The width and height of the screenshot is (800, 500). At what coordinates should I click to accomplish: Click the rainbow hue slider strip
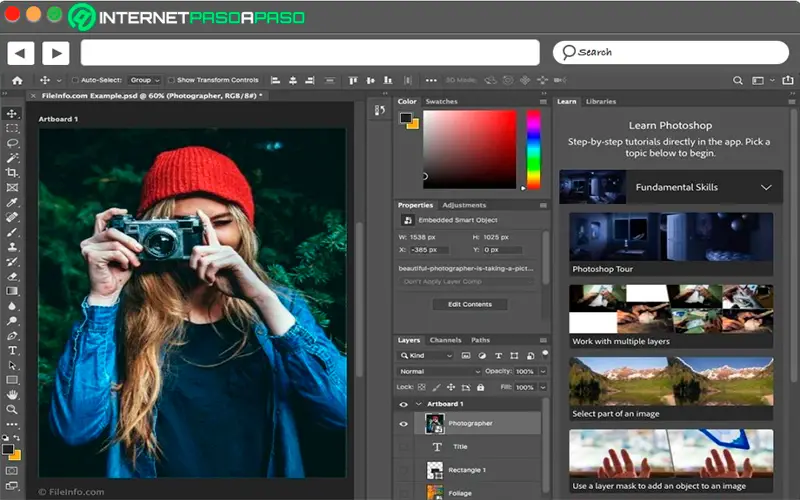click(x=533, y=149)
